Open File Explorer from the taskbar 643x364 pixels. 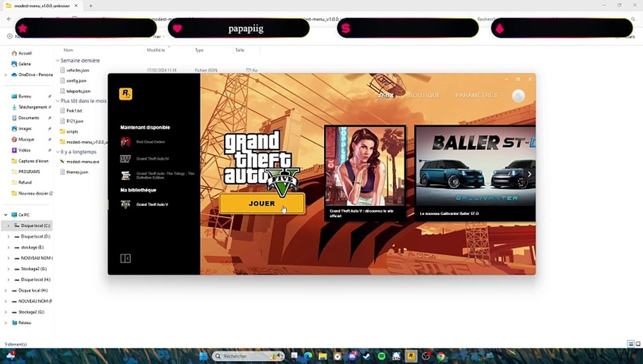323,356
